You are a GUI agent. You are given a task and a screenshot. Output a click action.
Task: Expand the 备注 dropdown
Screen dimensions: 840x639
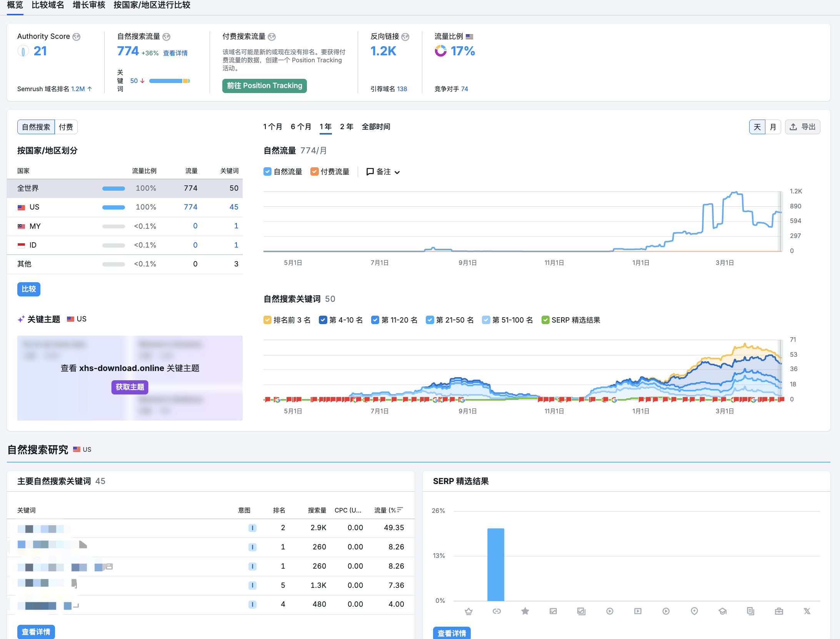pyautogui.click(x=383, y=172)
